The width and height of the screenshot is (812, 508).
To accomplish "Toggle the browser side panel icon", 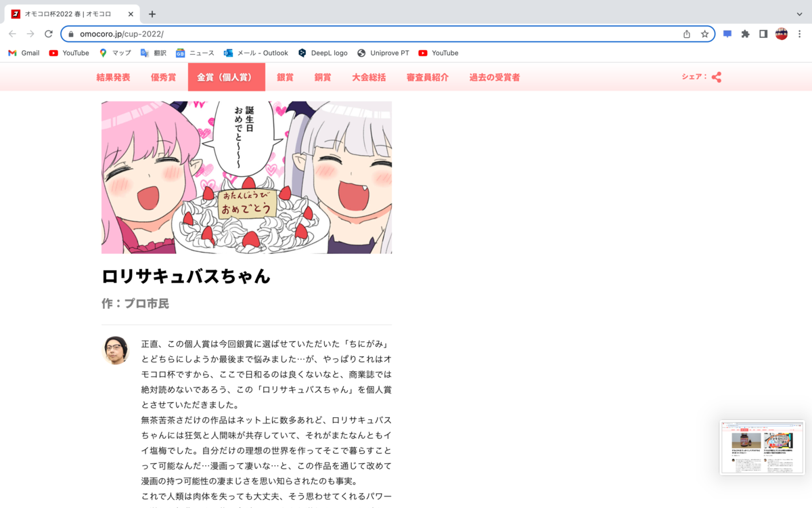I will point(763,34).
